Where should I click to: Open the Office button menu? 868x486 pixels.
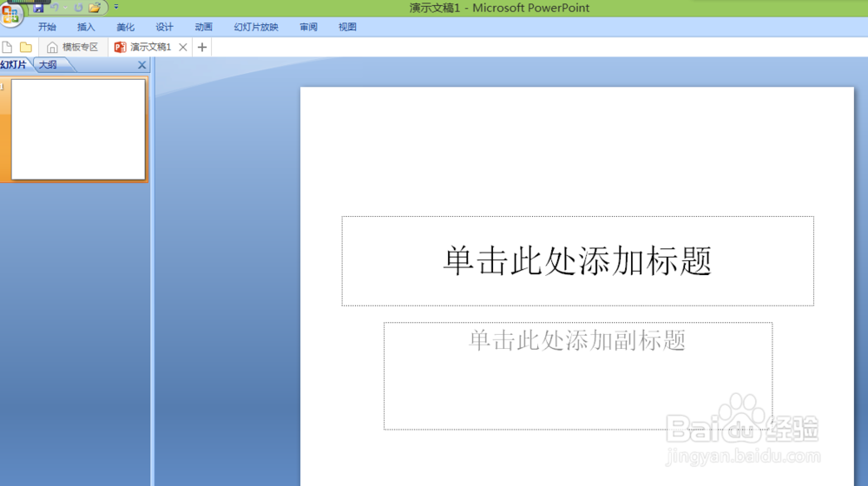click(11, 15)
